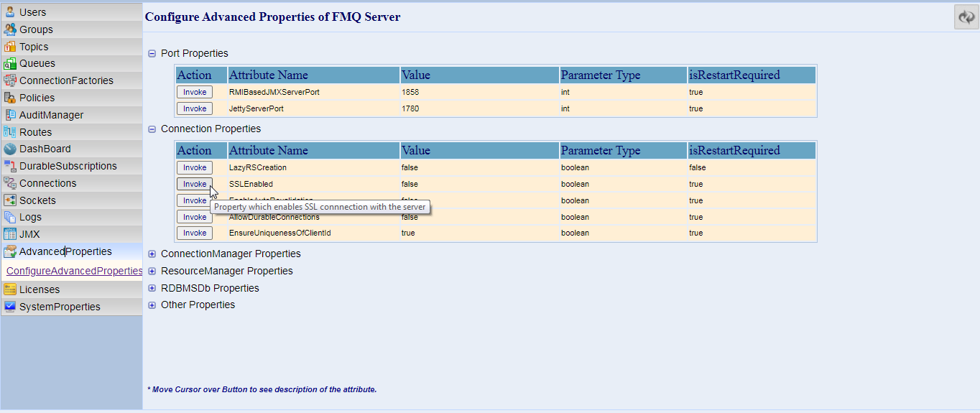Open the Queues menu item
The image size is (980, 413).
pyautogui.click(x=72, y=63)
